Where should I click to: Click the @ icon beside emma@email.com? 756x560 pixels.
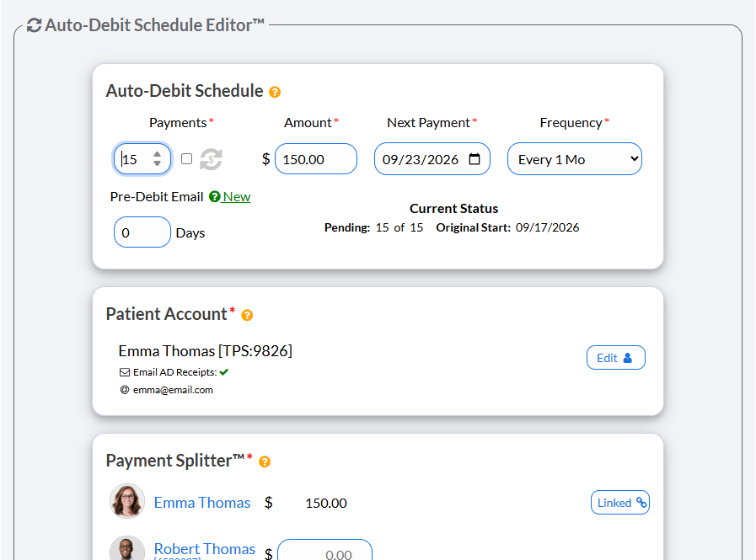[x=125, y=389]
